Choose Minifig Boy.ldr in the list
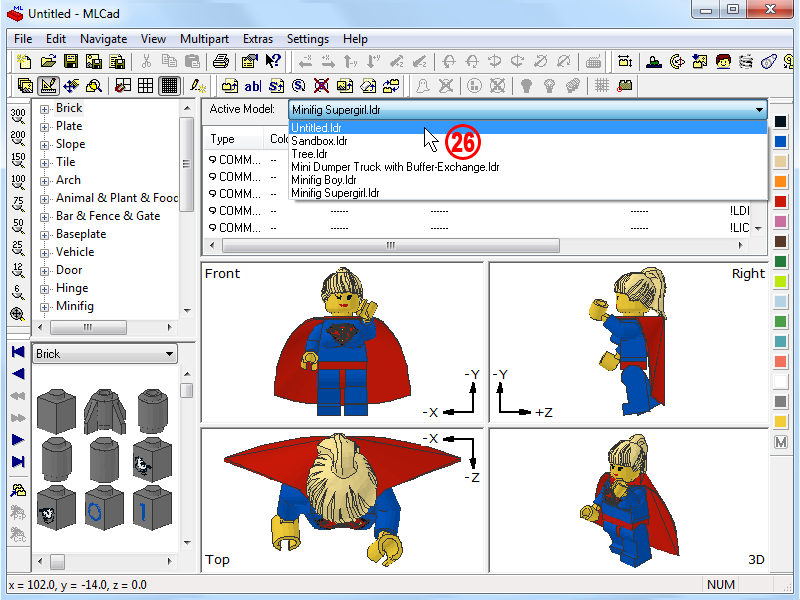The image size is (800, 600). [x=528, y=180]
